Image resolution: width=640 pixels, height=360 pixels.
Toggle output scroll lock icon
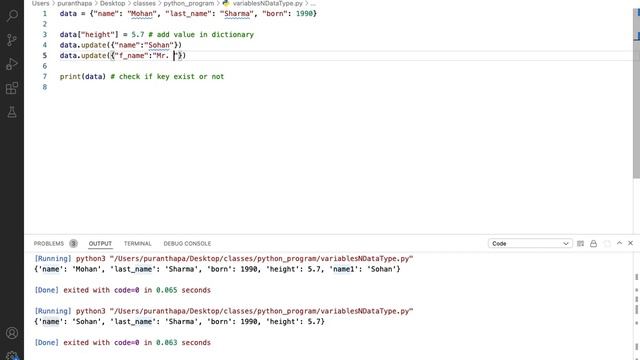click(x=593, y=243)
